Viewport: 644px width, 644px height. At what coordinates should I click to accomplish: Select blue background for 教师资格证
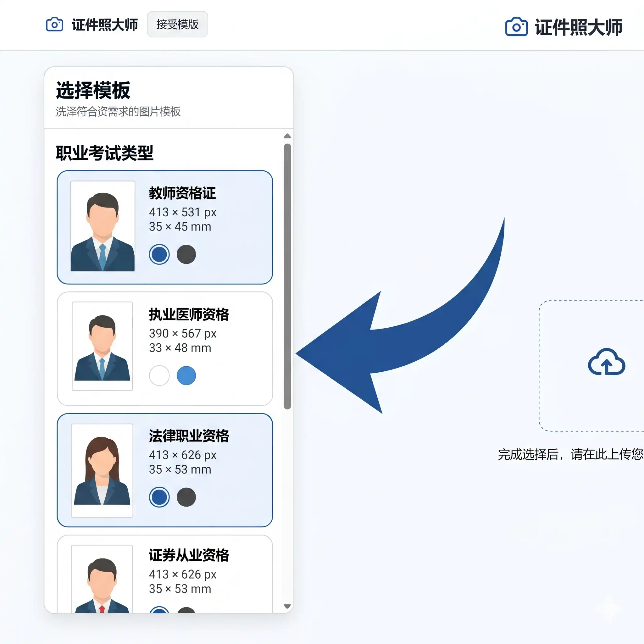tap(159, 254)
